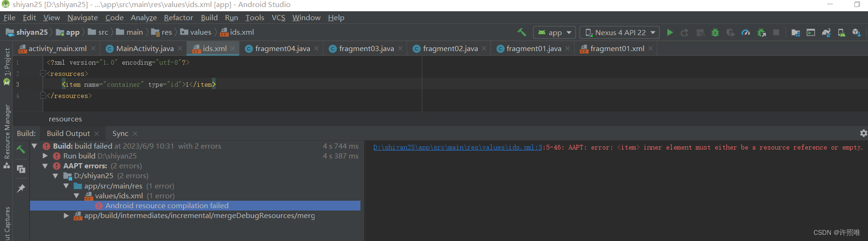Collapse the Build: build failed node

pyautogui.click(x=34, y=146)
